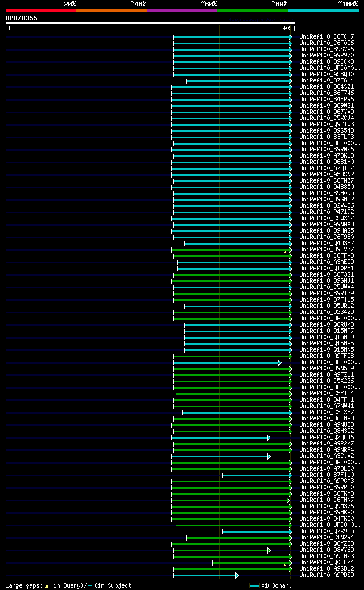The image size is (364, 590).
Task: Click the green alignment bar for UniRef100_Q8VY69
Action: point(222,550)
